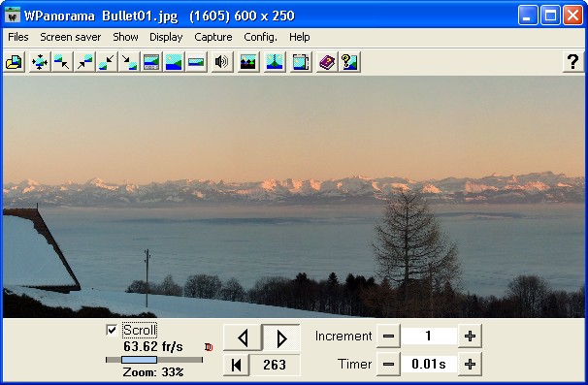The image size is (588, 385).
Task: Click the filmstrip-style display mode icon
Action: [150, 61]
